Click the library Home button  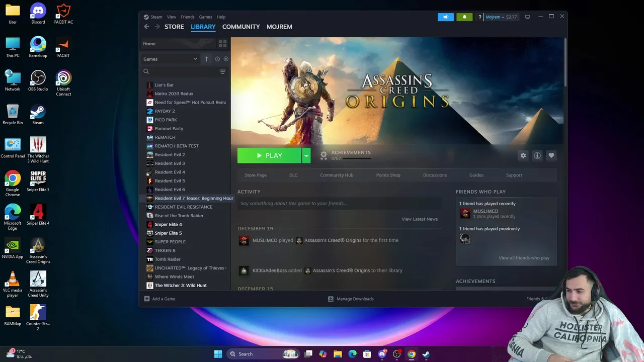click(x=178, y=44)
